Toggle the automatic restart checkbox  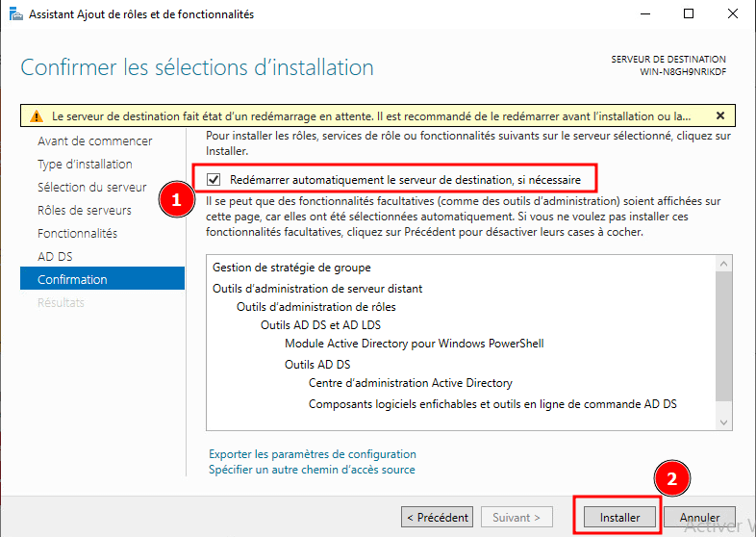click(x=214, y=179)
